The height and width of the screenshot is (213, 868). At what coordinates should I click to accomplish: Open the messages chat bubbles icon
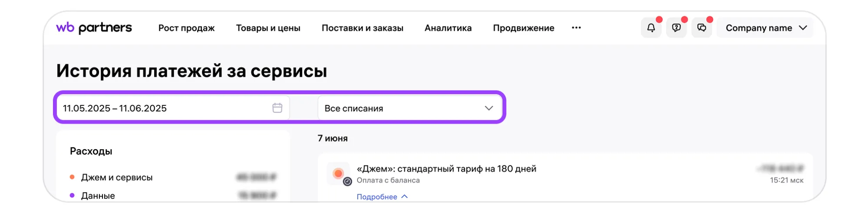coord(702,28)
